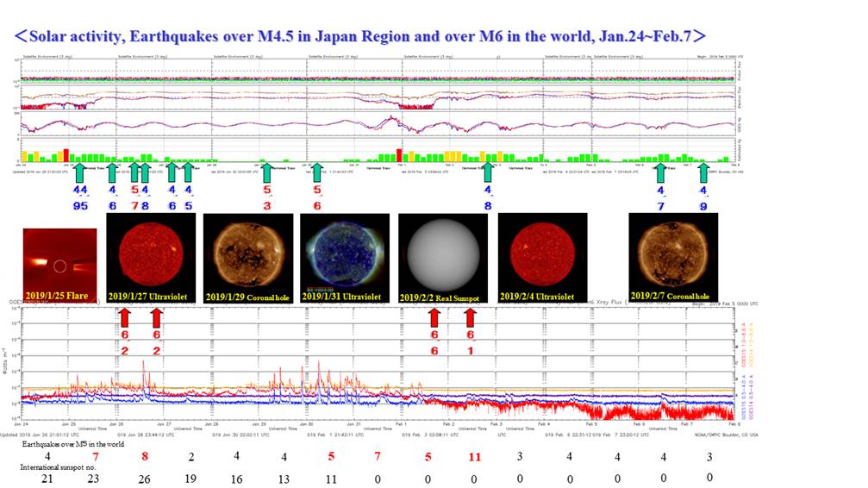The width and height of the screenshot is (868, 488).
Task: Click the page title 'Solar activity, Earthquakes over M4.5'
Action: [x=359, y=36]
